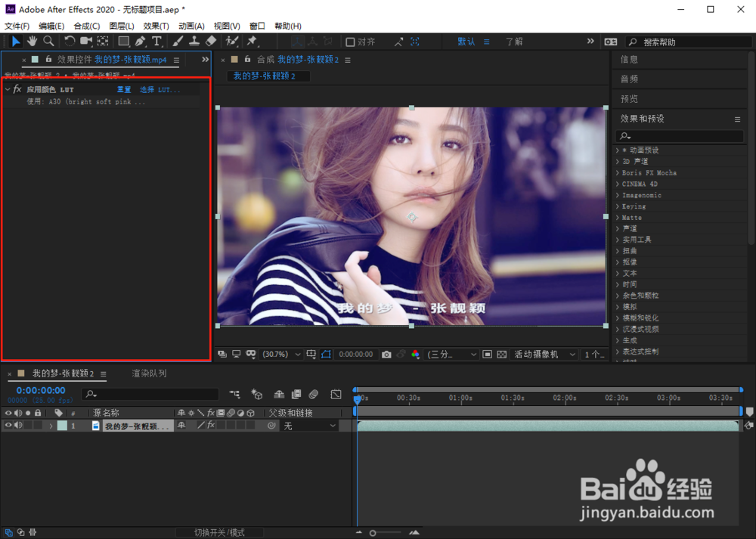
Task: Expand layer 1 properties triangle
Action: click(x=51, y=426)
